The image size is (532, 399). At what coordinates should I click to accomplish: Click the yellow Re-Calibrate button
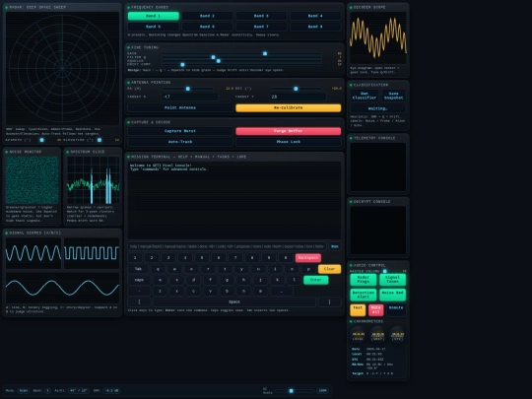(289, 108)
